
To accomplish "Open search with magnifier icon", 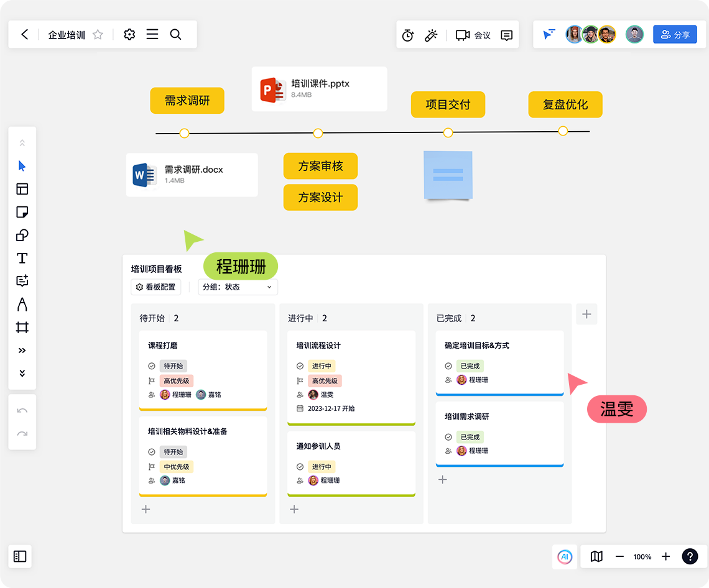I will (x=175, y=34).
